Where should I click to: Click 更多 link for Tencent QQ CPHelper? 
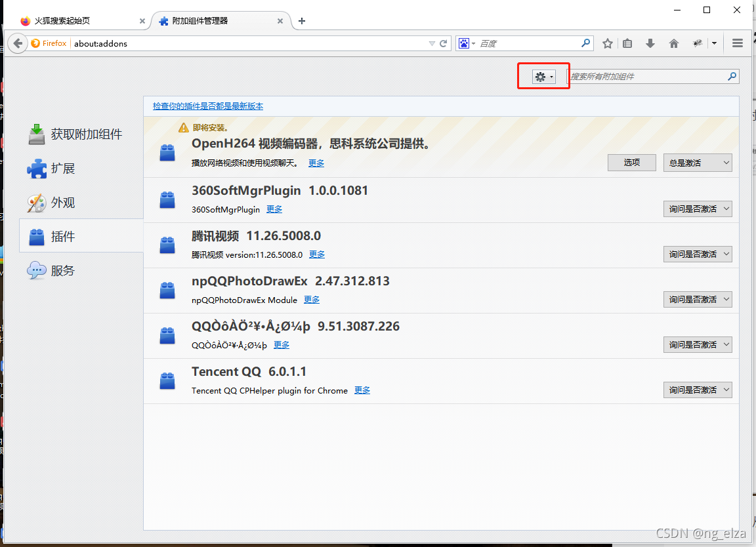coord(362,390)
